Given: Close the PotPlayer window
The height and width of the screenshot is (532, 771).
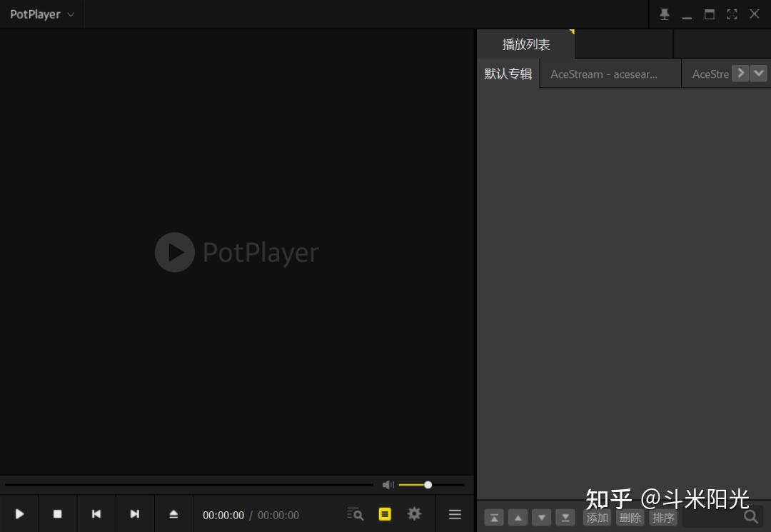Looking at the screenshot, I should tap(755, 14).
